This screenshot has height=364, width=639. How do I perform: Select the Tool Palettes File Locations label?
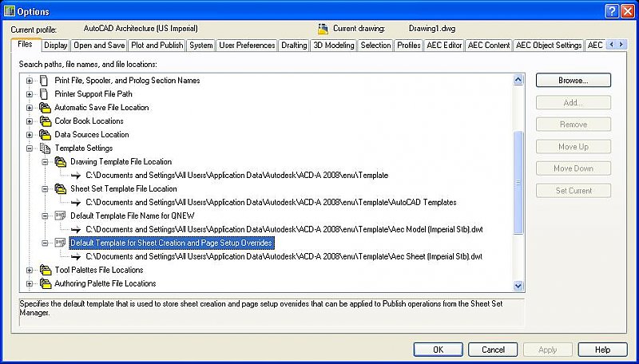[x=99, y=270]
